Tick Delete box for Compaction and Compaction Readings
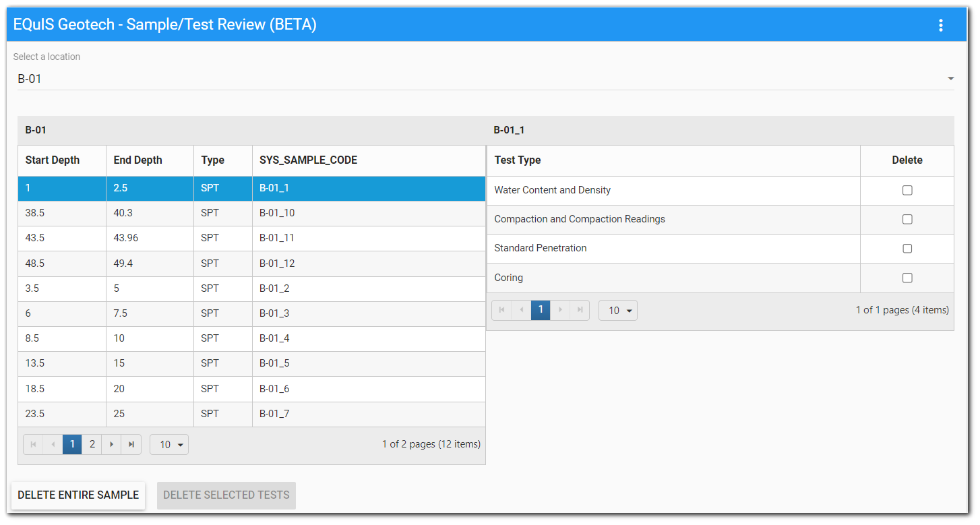 point(907,220)
